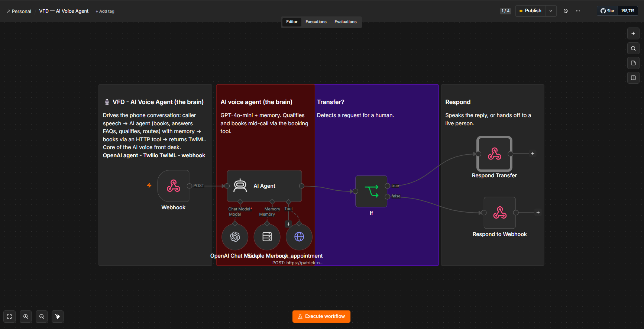Viewport: 644px width, 329px height.
Task: Click the workflow name VFD — AI Voice Agent
Action: (64, 11)
